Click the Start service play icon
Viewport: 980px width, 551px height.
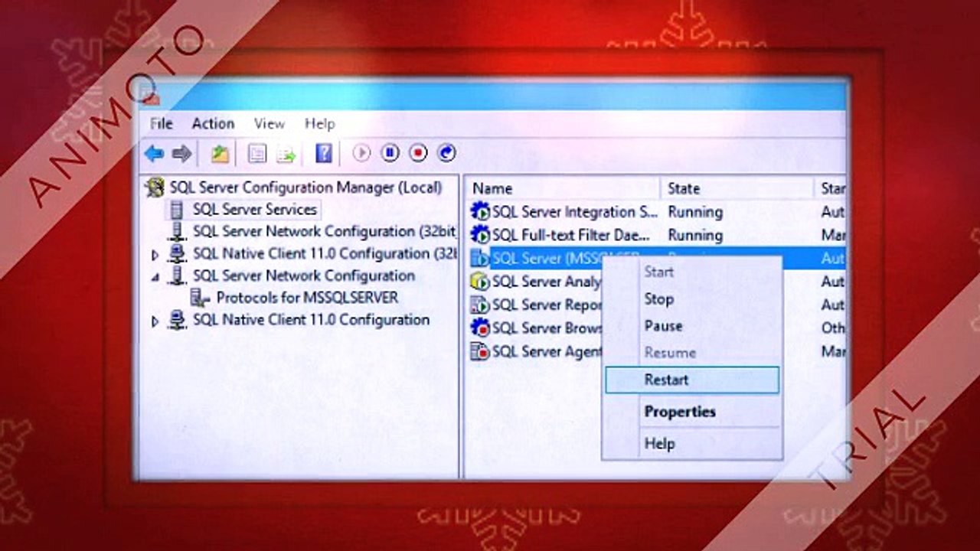click(361, 153)
